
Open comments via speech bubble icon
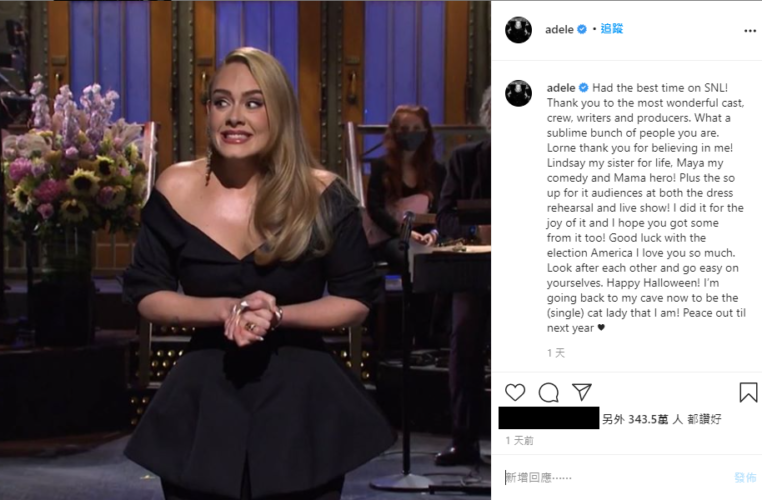coord(548,393)
